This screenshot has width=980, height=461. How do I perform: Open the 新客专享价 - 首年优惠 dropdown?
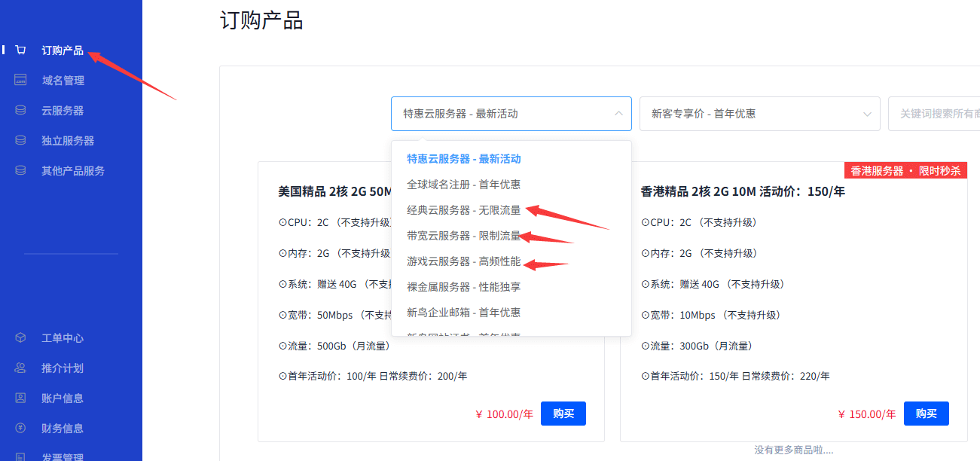[760, 114]
